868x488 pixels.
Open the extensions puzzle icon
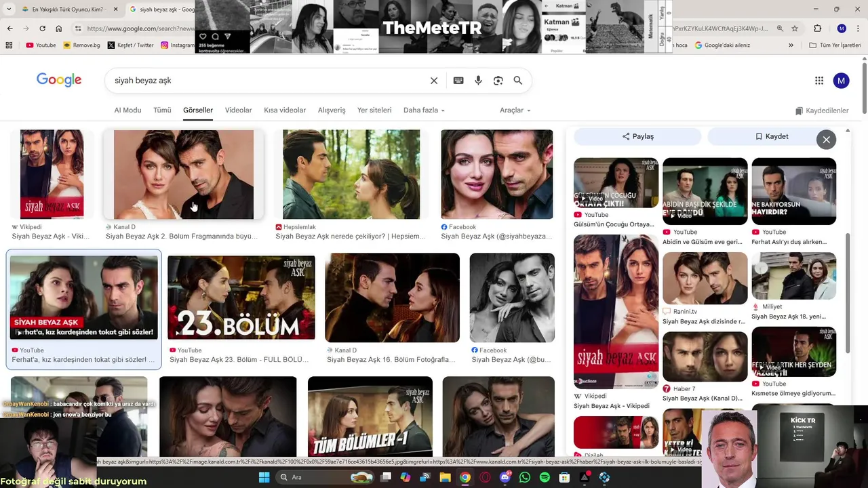point(817,28)
